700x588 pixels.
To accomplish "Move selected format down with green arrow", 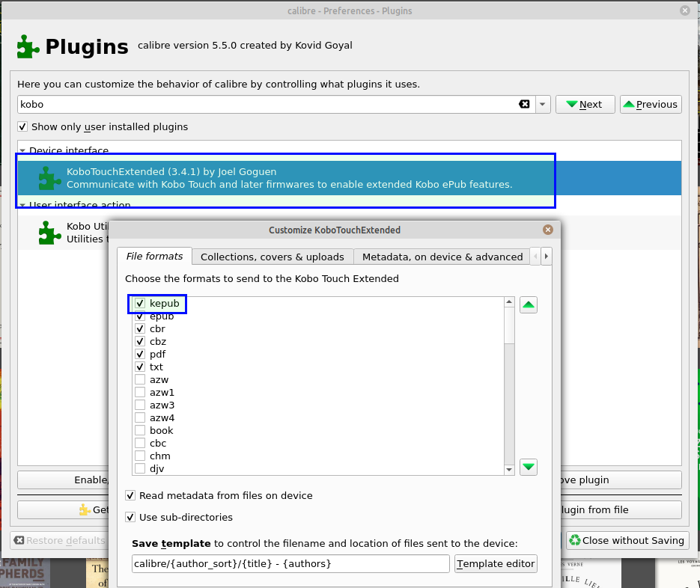I will coord(528,467).
